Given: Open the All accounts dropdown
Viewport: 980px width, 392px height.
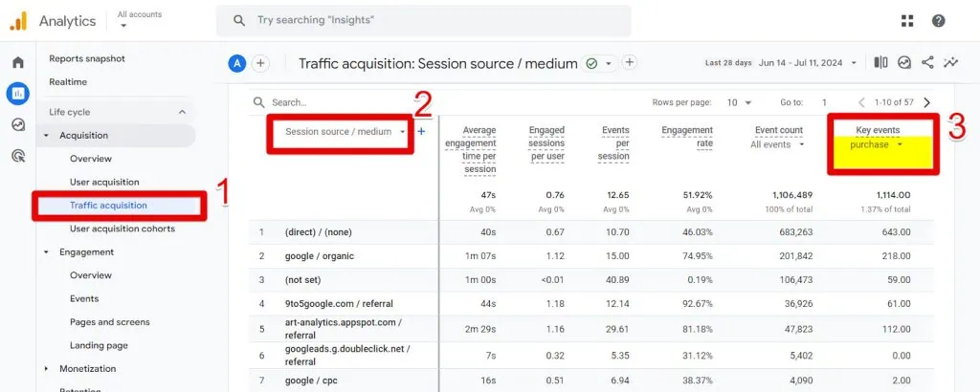Looking at the screenshot, I should [x=140, y=19].
